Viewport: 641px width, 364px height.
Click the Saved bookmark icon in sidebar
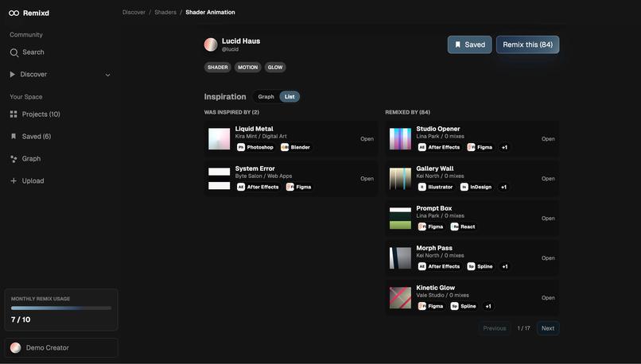click(x=14, y=137)
